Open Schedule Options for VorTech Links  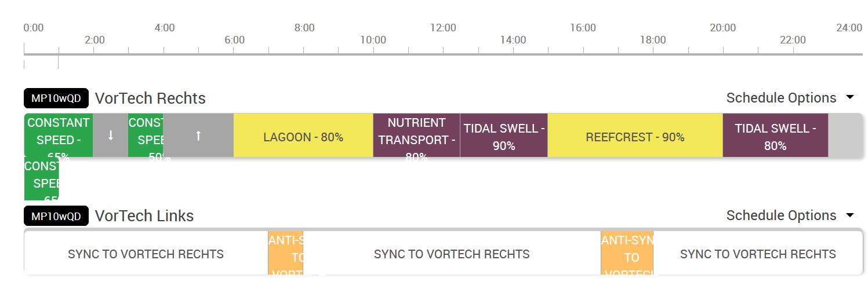point(790,215)
